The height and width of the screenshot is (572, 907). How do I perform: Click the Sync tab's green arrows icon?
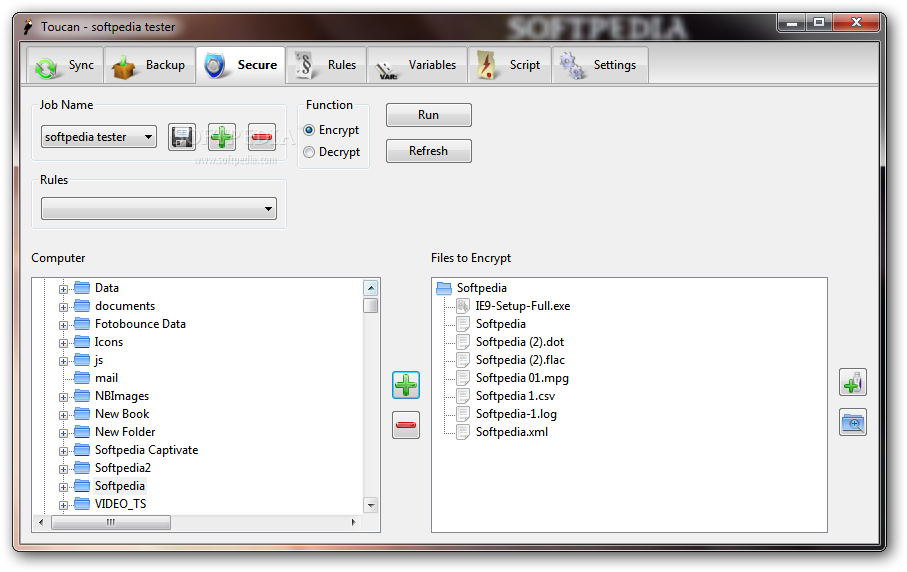(x=46, y=67)
